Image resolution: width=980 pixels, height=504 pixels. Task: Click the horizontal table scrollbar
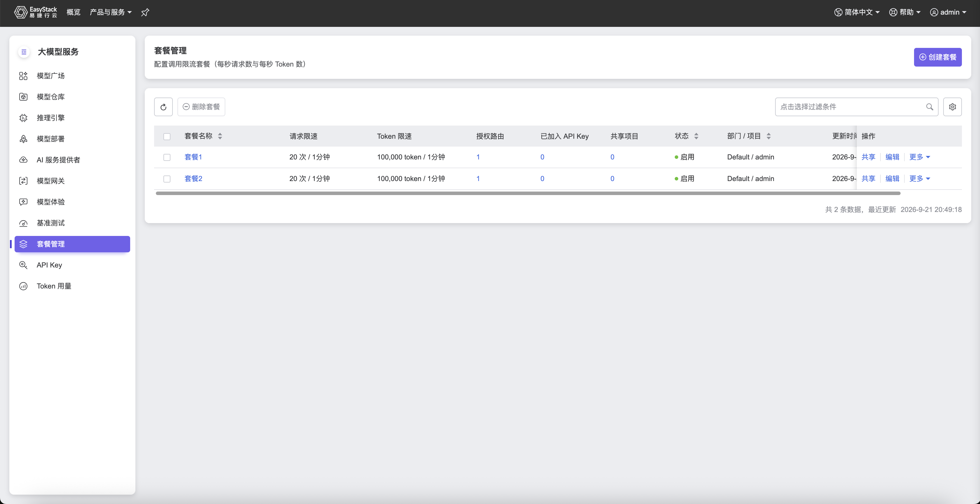point(528,193)
